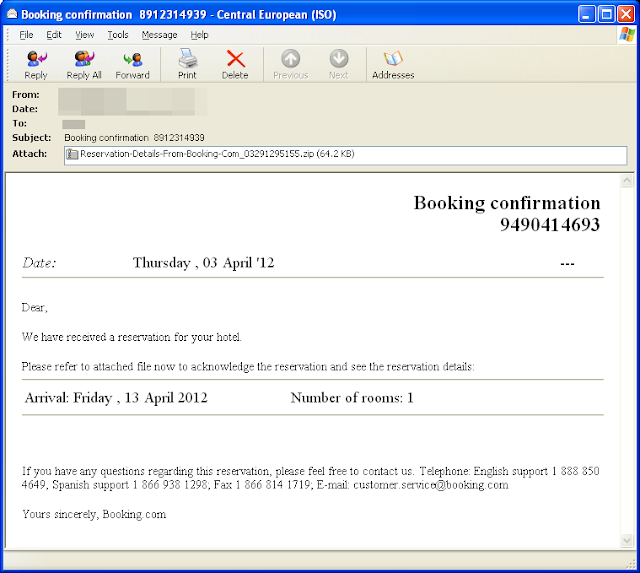The image size is (640, 573).
Task: Click the scrollbar up arrow
Action: point(627,180)
